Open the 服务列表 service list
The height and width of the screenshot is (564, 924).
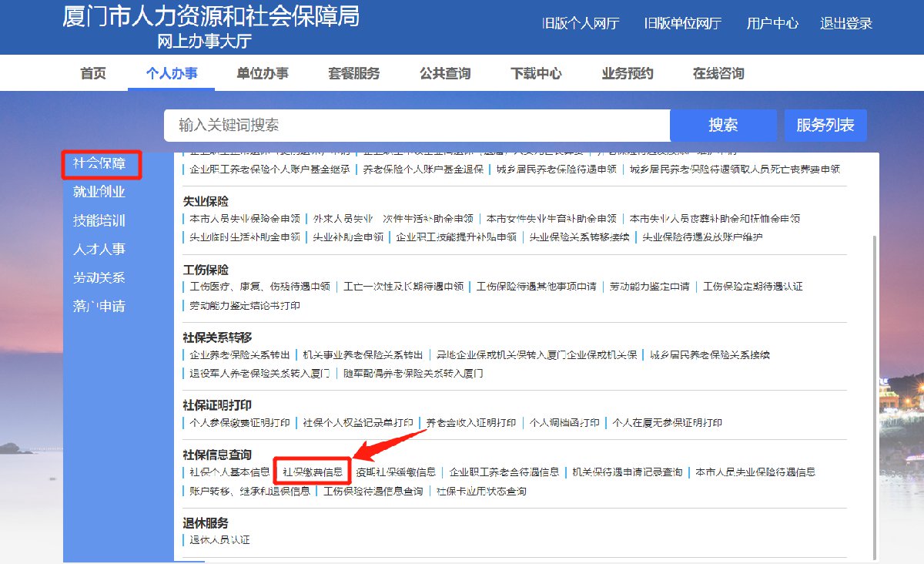click(x=825, y=126)
